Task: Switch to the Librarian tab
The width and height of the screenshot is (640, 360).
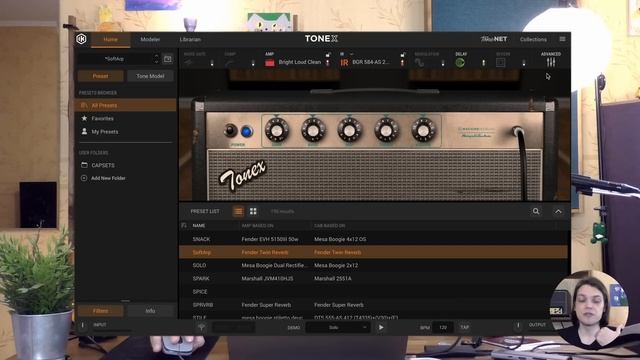Action: click(190, 40)
